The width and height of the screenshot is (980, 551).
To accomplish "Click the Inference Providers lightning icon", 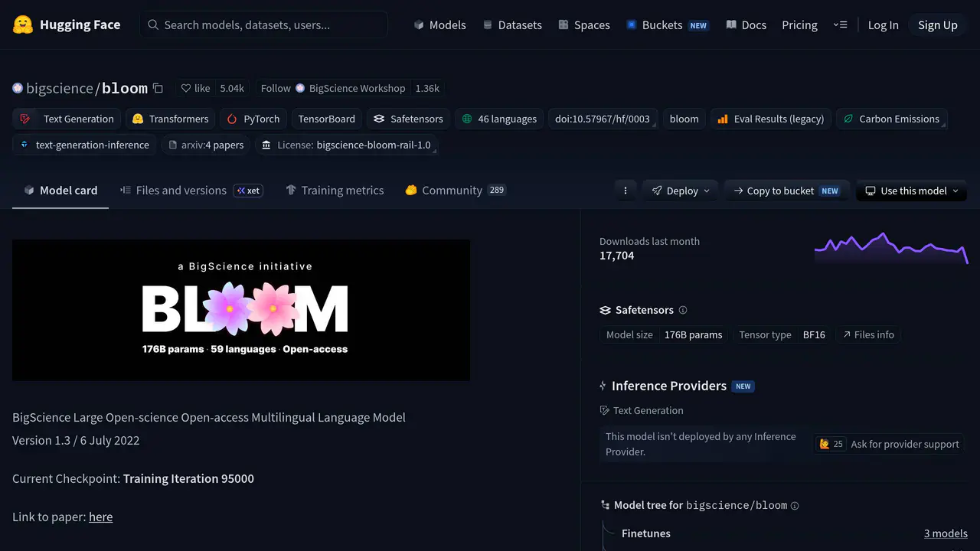I will click(x=604, y=386).
